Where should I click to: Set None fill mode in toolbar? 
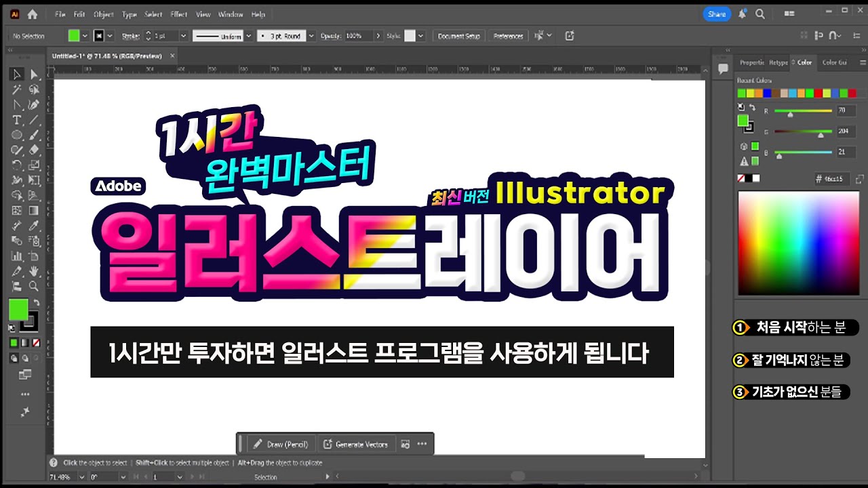pyautogui.click(x=36, y=343)
